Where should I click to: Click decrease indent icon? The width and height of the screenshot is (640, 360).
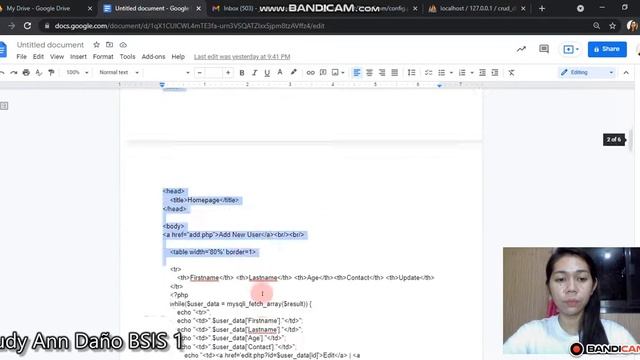pos(482,73)
